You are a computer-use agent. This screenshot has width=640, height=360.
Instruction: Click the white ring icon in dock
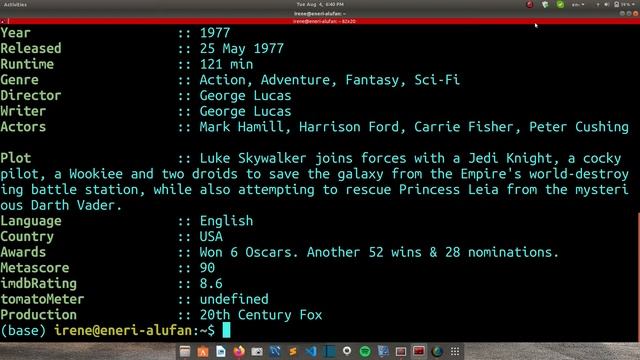[x=347, y=351]
